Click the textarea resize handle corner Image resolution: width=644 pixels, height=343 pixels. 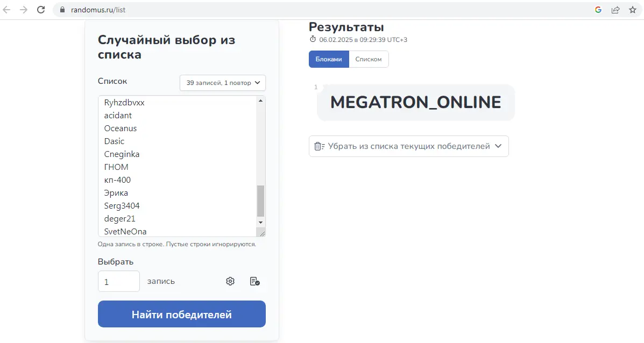[262, 233]
